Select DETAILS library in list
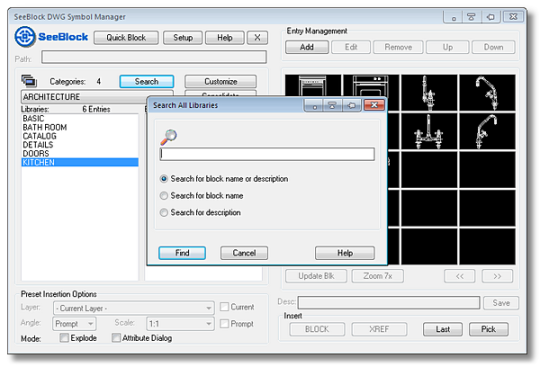Image resolution: width=540 pixels, height=367 pixels. [80, 145]
